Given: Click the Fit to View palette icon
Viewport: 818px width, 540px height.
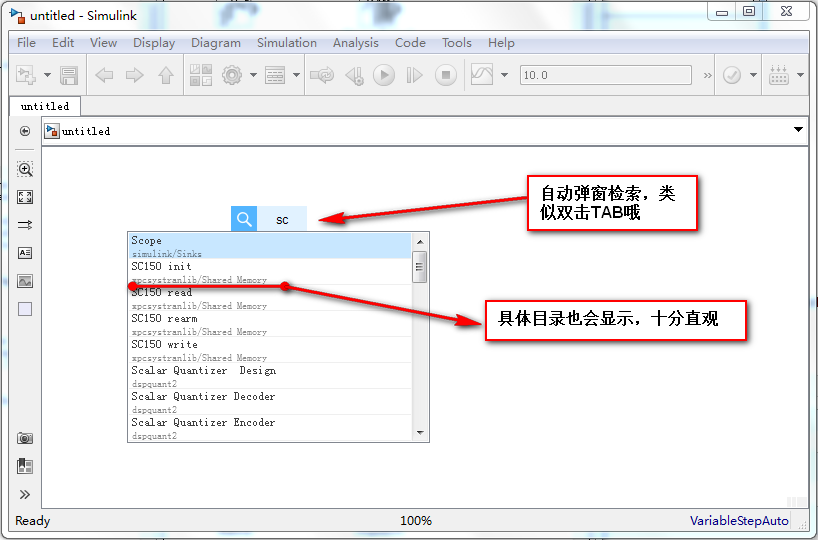Looking at the screenshot, I should pyautogui.click(x=25, y=197).
